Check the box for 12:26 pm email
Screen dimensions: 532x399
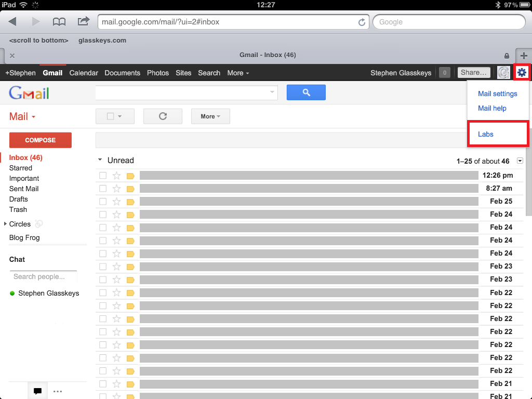tap(103, 176)
